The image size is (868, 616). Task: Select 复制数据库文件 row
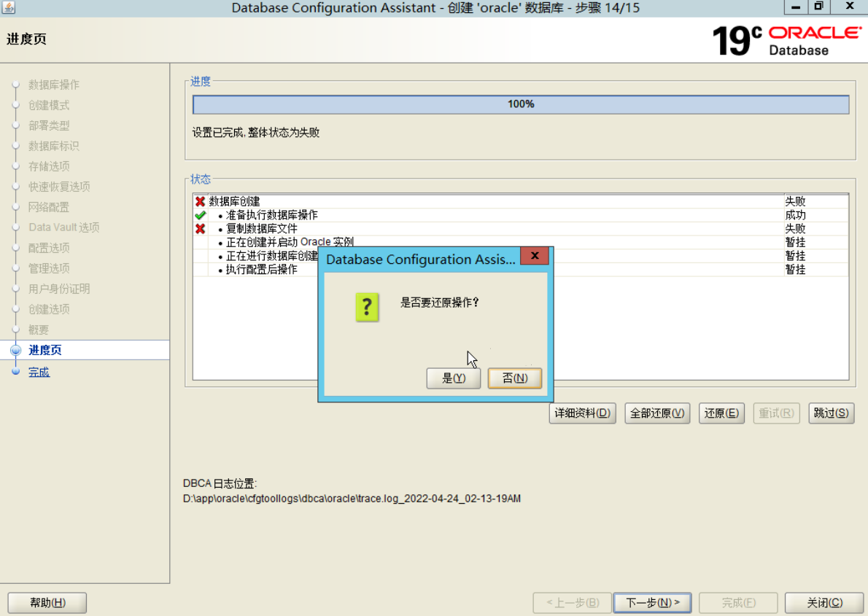(x=520, y=229)
